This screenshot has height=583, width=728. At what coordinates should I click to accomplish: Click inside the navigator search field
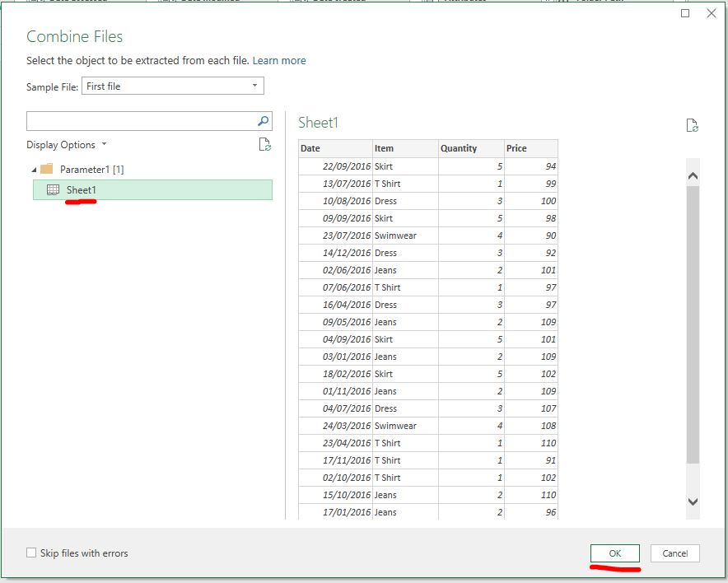click(x=140, y=121)
